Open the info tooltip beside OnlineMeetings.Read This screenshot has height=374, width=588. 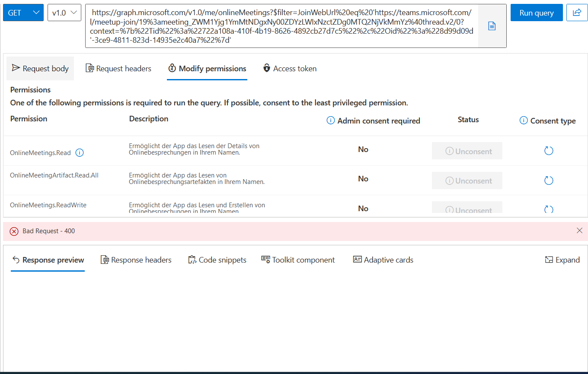click(x=79, y=152)
